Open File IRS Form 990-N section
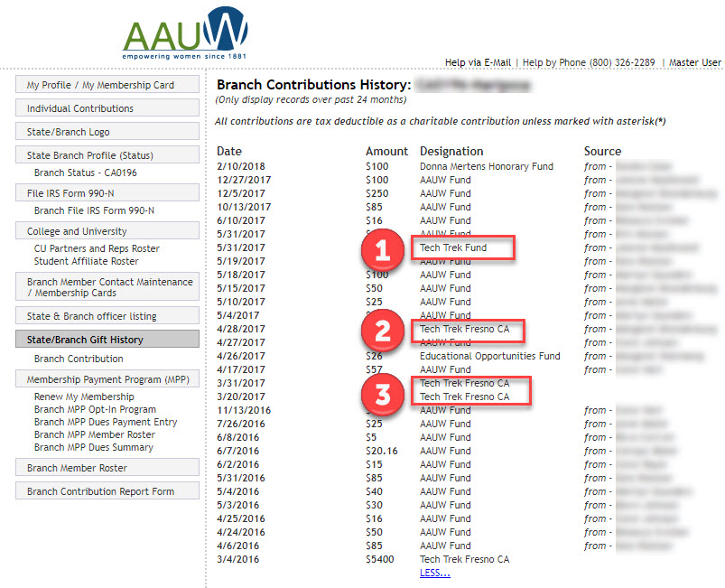The height and width of the screenshot is (588, 725). [x=107, y=193]
